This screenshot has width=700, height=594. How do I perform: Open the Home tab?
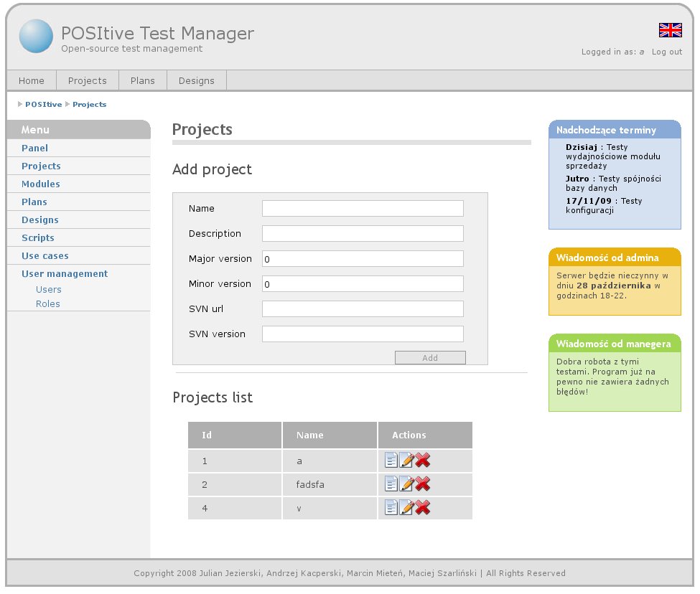(x=32, y=81)
